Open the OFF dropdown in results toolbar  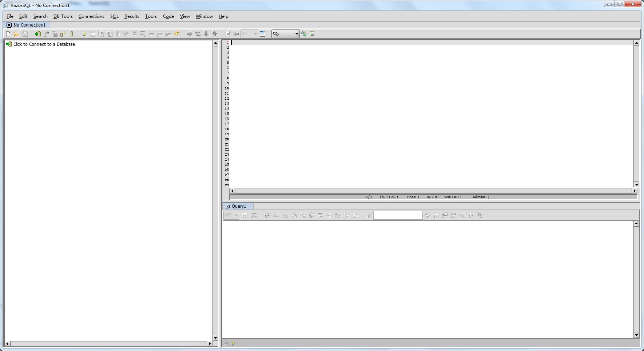[231, 215]
